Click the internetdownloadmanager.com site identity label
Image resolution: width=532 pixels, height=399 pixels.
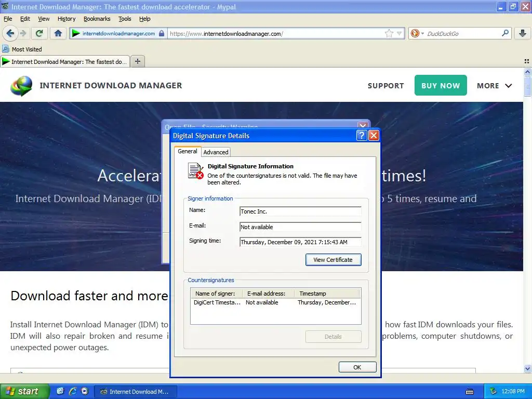click(118, 34)
